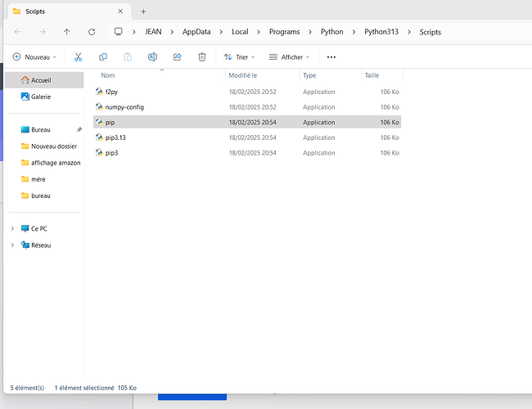Click chevron after Programs in breadcrumb
This screenshot has height=409, width=532.
(310, 32)
